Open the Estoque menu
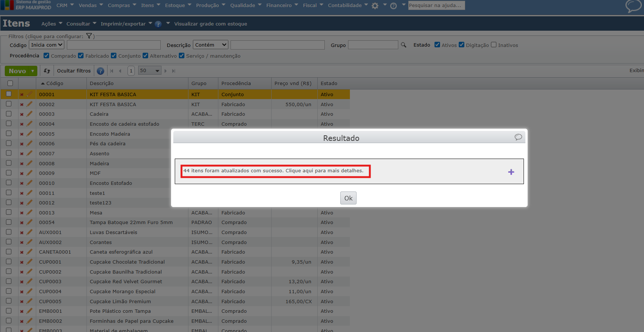Screen dimensions: 644x332 (178, 5)
